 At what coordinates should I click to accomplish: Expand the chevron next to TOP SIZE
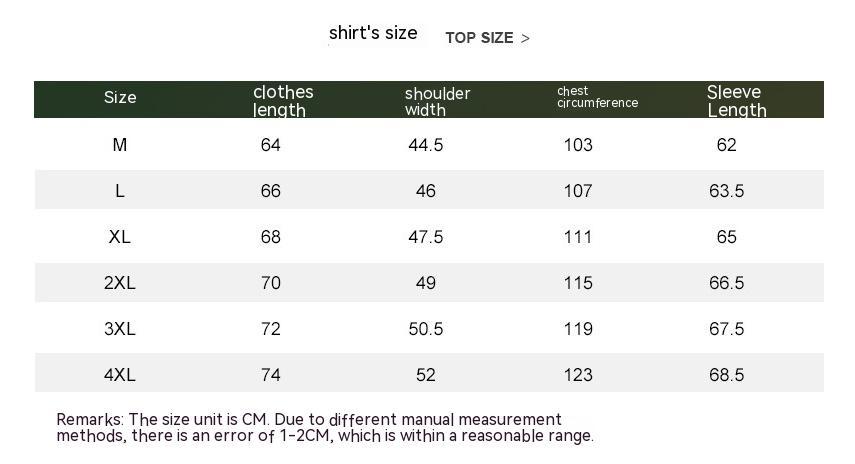(526, 39)
